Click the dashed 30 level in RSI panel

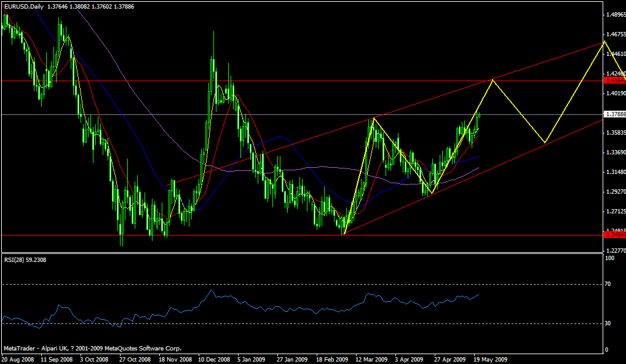307,324
